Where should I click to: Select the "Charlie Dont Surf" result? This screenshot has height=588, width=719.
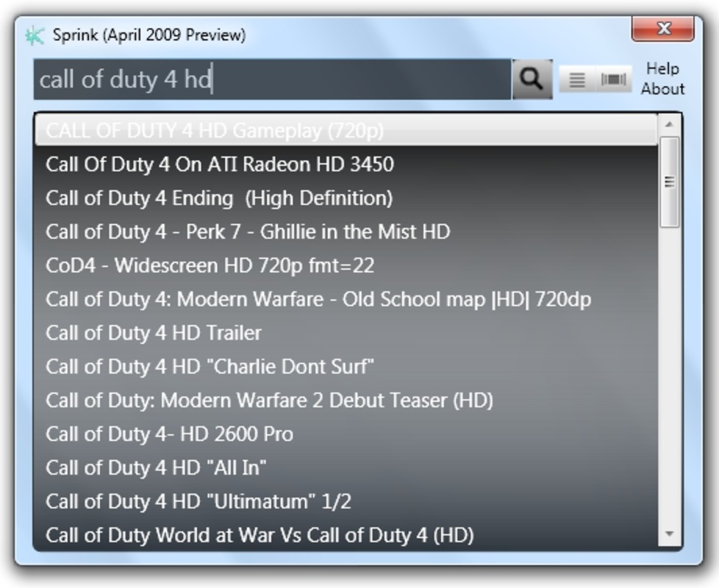pos(346,367)
